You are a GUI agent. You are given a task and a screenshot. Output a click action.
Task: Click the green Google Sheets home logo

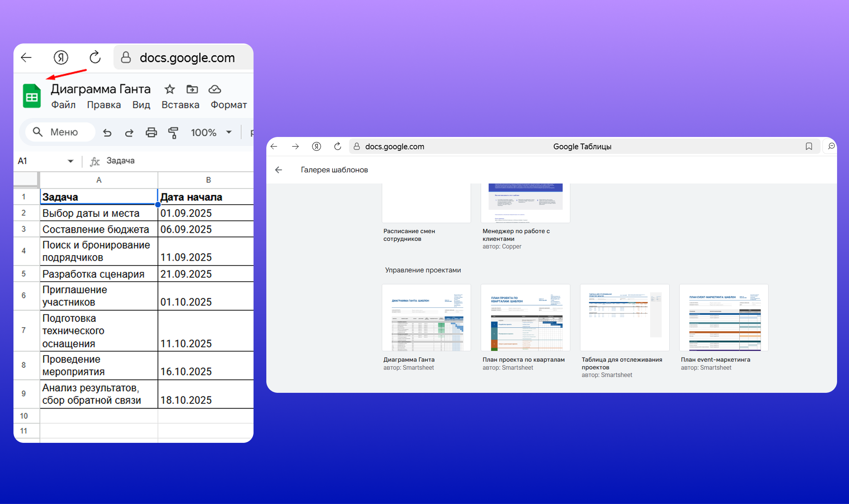click(x=32, y=96)
